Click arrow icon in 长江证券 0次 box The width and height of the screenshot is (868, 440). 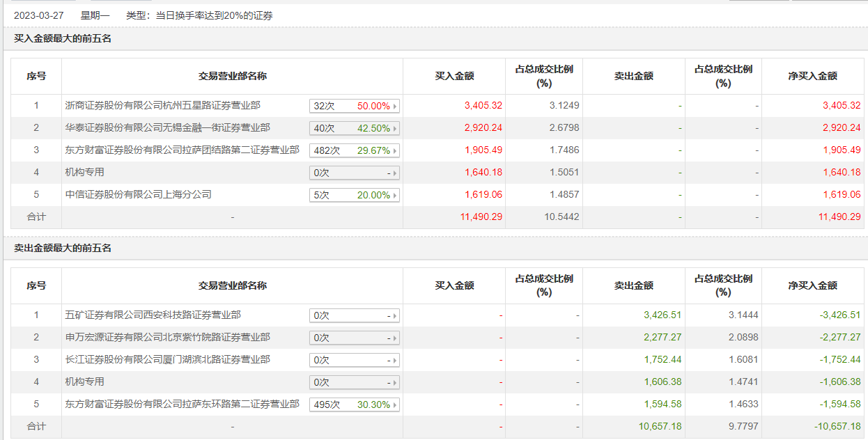(395, 361)
